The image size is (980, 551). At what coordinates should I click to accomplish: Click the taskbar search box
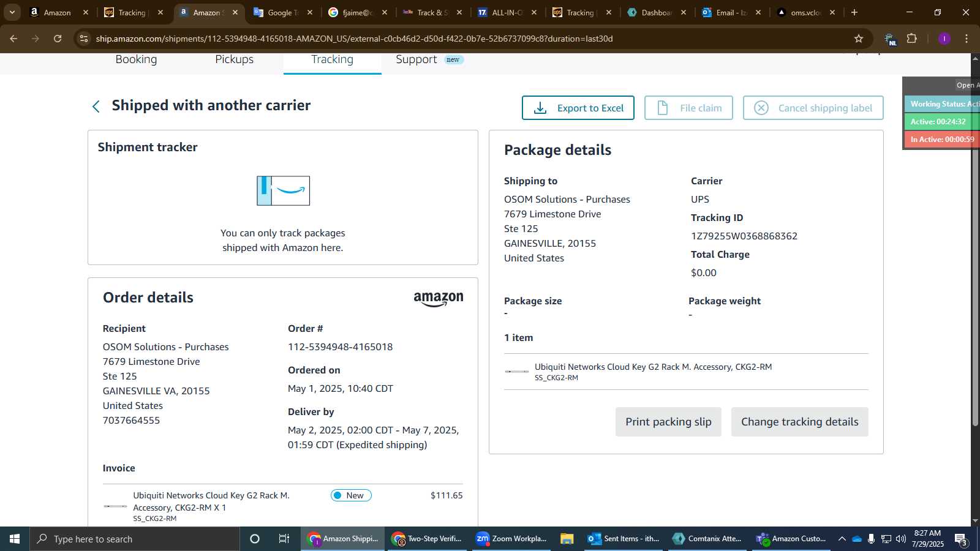point(135,539)
